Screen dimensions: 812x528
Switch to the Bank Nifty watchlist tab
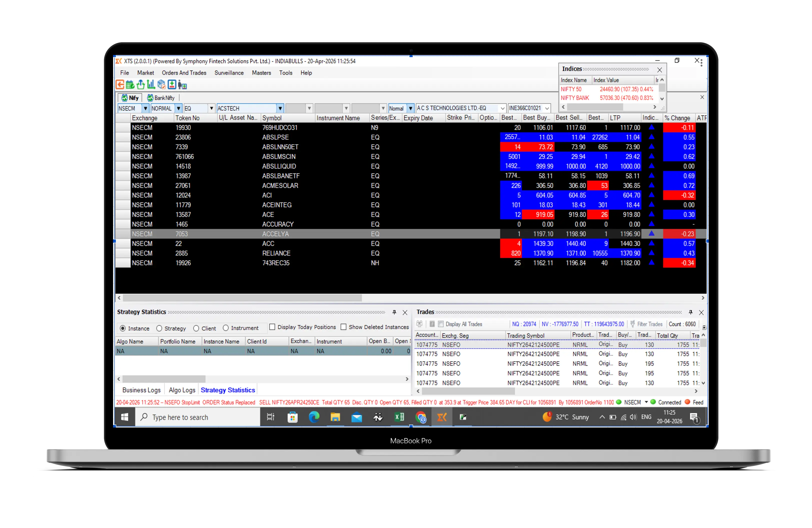pos(161,98)
